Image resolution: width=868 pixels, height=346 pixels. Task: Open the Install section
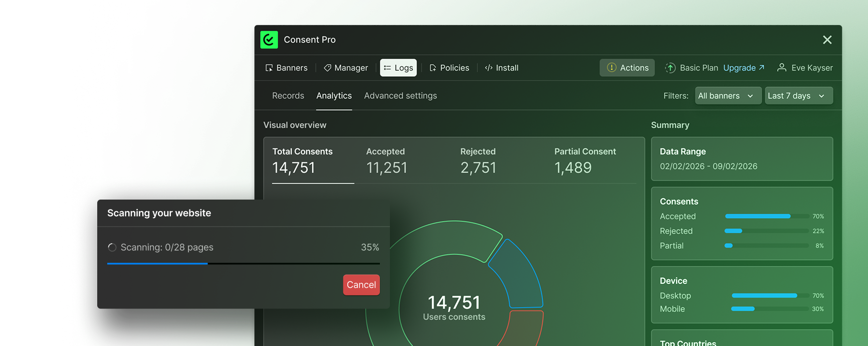[x=502, y=68]
